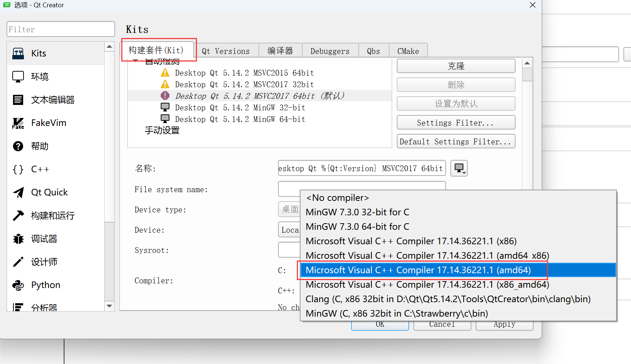Click the kit details scroll up arrow
631x364 pixels.
tap(527, 63)
